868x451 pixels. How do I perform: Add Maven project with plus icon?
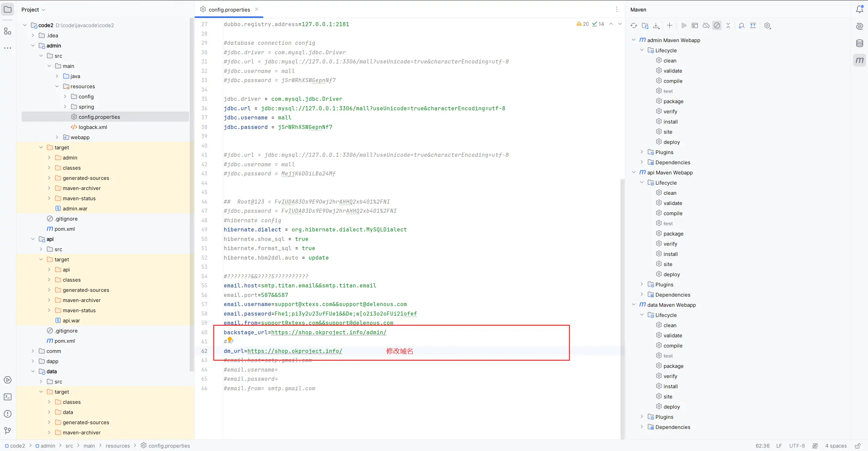pos(669,25)
